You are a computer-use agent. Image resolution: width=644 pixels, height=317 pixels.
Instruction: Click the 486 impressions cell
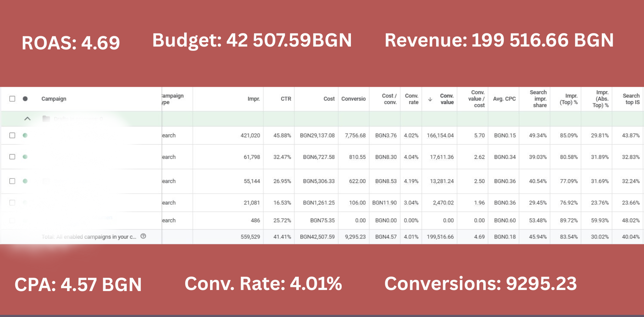click(x=255, y=220)
